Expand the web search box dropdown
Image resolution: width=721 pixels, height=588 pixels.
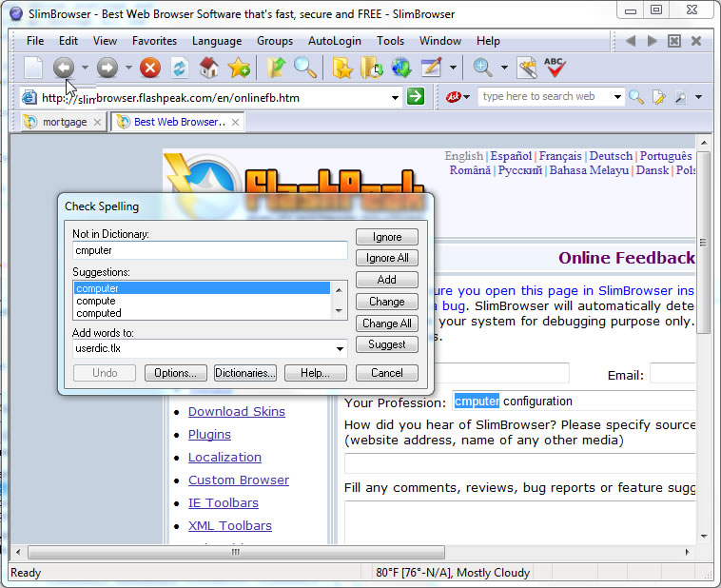(x=617, y=97)
